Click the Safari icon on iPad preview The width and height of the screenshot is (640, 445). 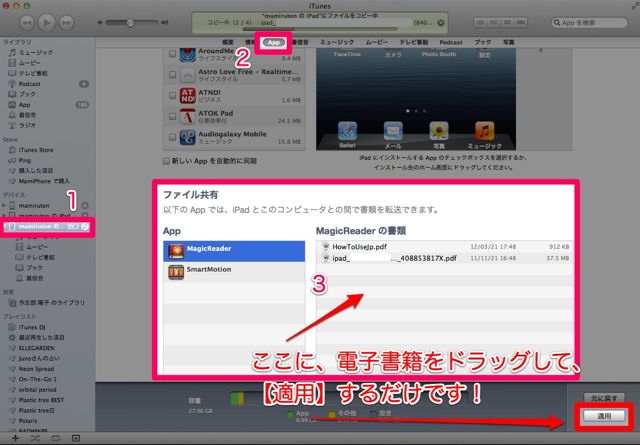(347, 131)
